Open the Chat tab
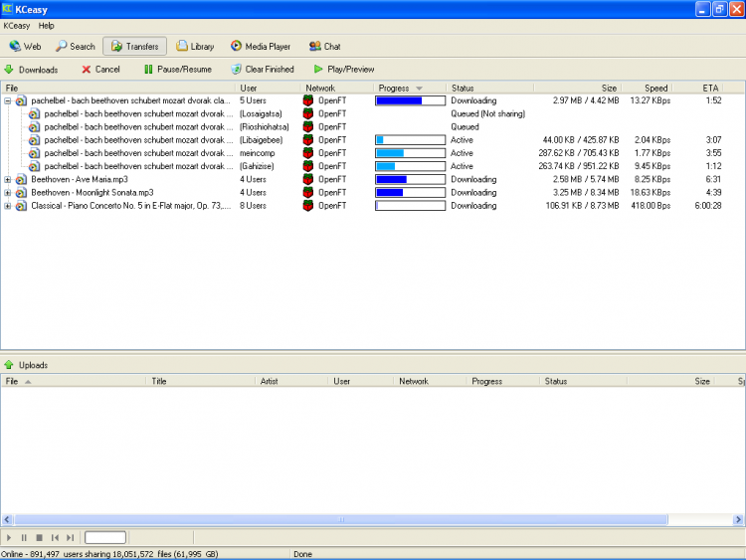 [x=325, y=46]
